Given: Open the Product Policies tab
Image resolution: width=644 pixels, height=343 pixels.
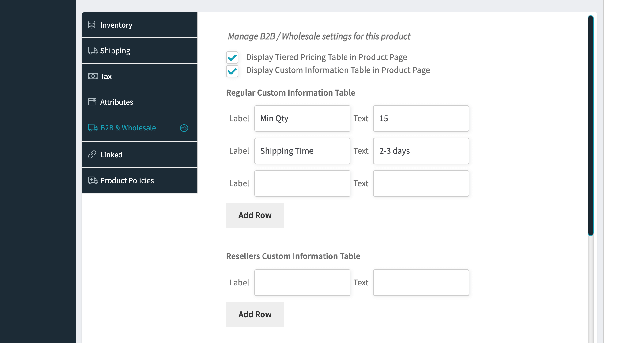Looking at the screenshot, I should (140, 180).
